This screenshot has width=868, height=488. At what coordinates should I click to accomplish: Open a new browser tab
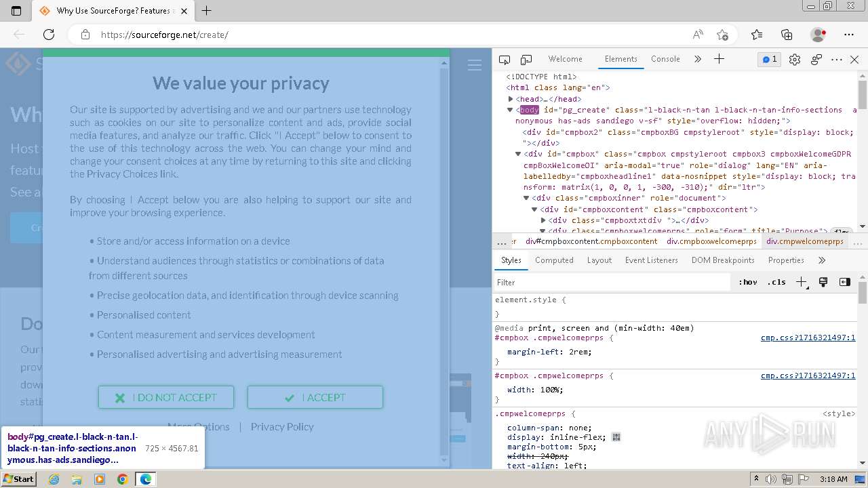pos(207,10)
